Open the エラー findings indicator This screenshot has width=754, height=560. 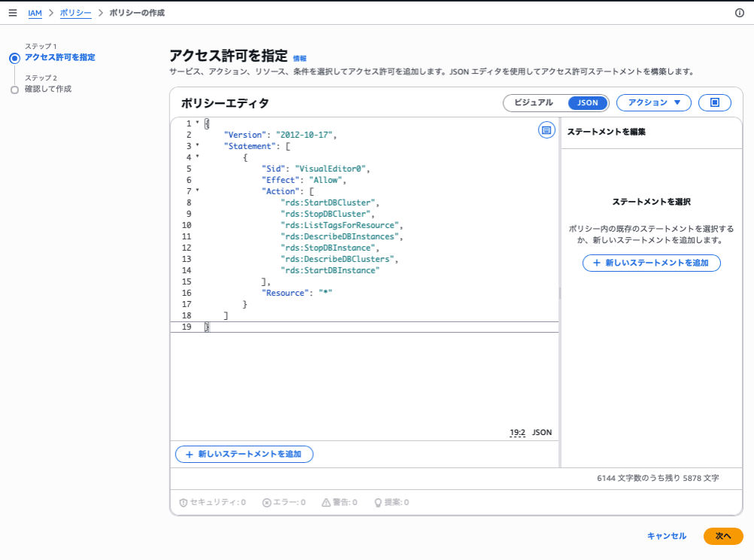pos(284,502)
